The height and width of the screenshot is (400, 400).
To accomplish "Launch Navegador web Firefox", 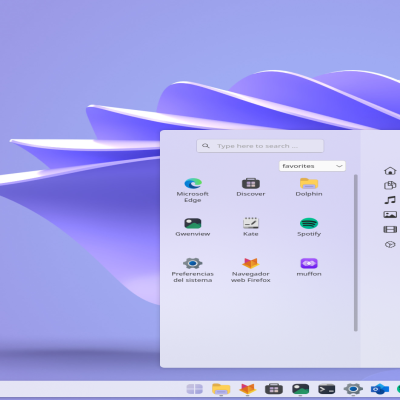I will click(x=251, y=270).
